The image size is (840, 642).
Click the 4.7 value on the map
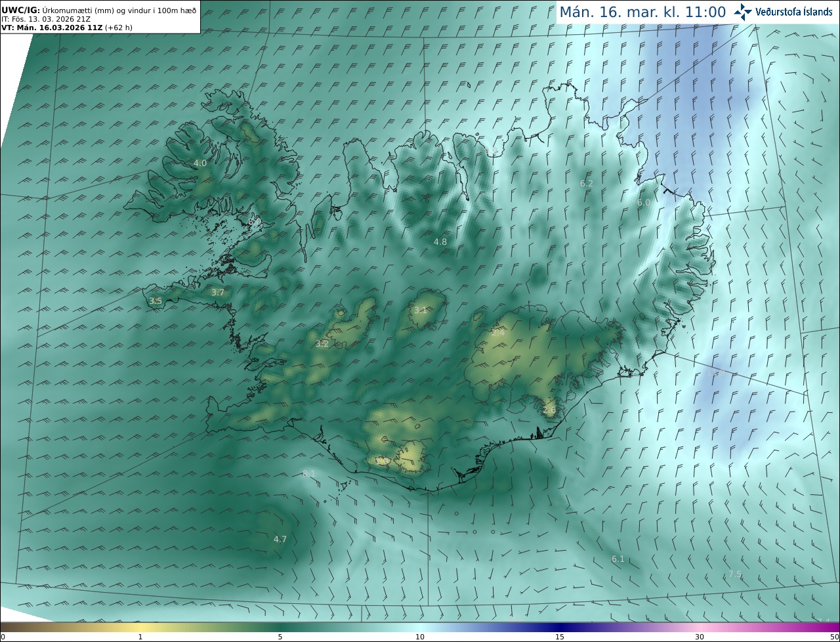(x=280, y=539)
